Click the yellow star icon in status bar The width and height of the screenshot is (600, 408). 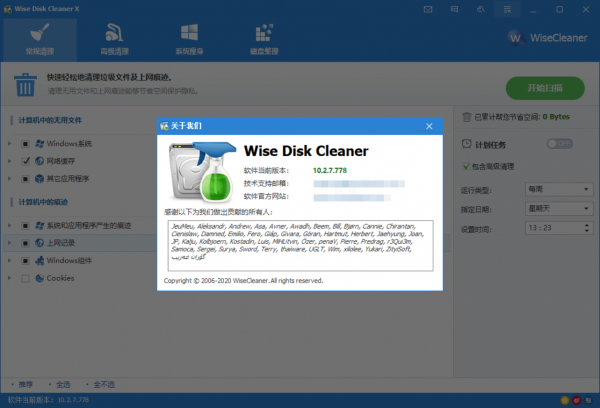coord(565,400)
